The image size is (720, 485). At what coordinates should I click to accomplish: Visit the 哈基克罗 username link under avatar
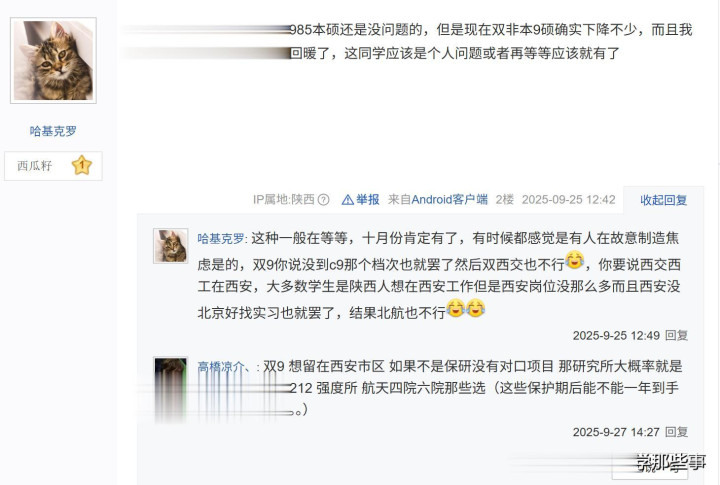[x=53, y=131]
